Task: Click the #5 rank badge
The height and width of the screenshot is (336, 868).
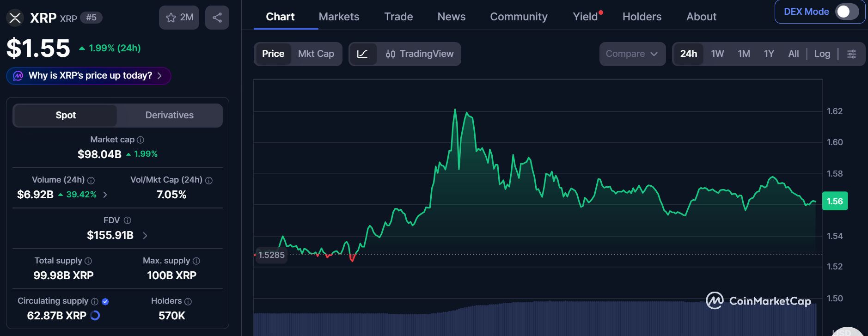Action: (x=92, y=18)
